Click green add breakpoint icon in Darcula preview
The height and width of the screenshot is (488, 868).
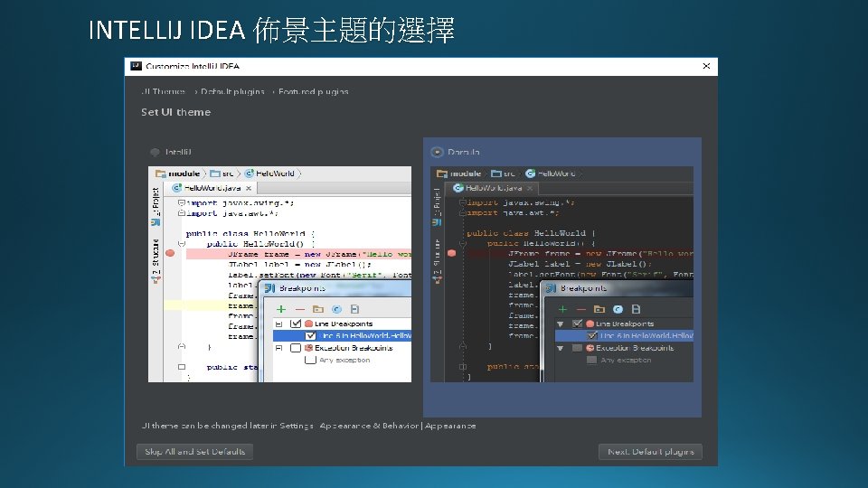click(x=562, y=309)
